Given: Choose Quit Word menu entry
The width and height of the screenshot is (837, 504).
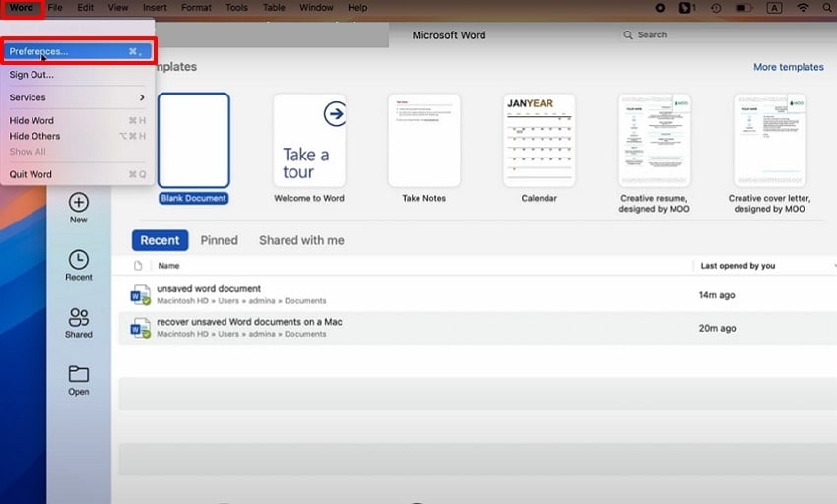Looking at the screenshot, I should point(78,174).
